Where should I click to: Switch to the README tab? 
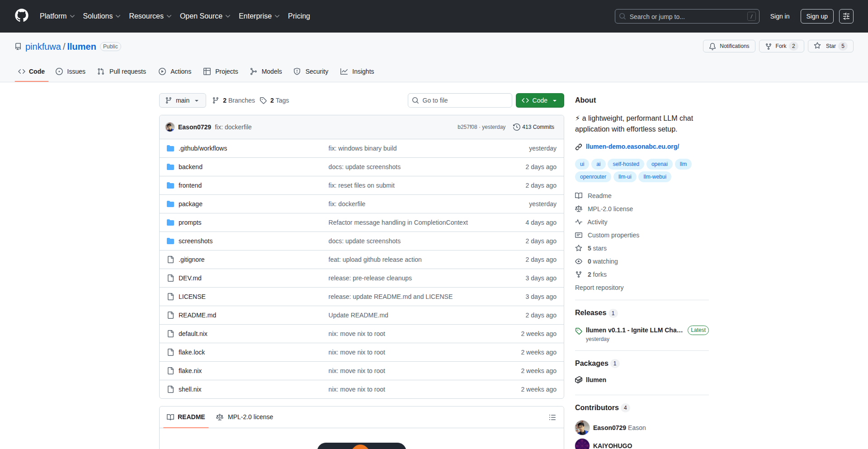click(x=186, y=417)
